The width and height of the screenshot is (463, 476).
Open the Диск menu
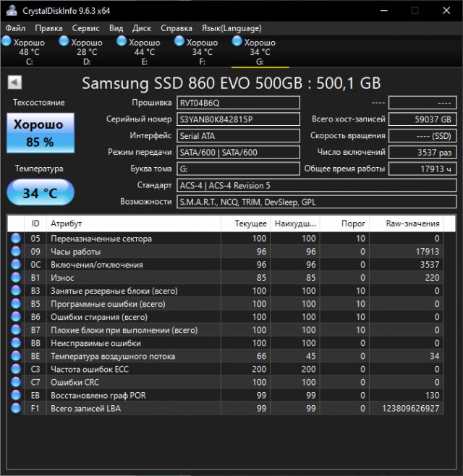[142, 28]
